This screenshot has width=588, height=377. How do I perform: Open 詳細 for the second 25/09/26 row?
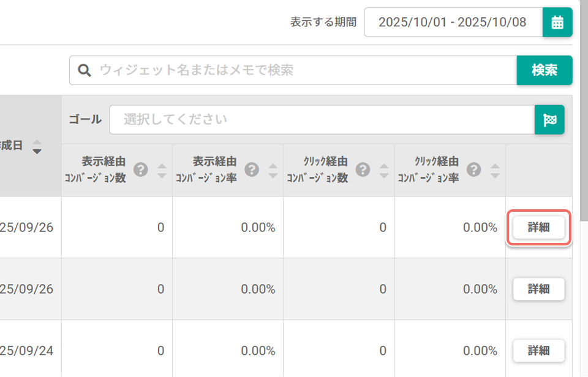pos(539,289)
